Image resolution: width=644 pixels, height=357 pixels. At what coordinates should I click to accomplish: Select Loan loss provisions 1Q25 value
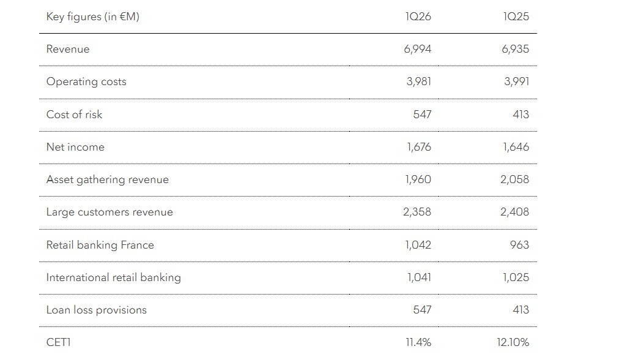[520, 310]
